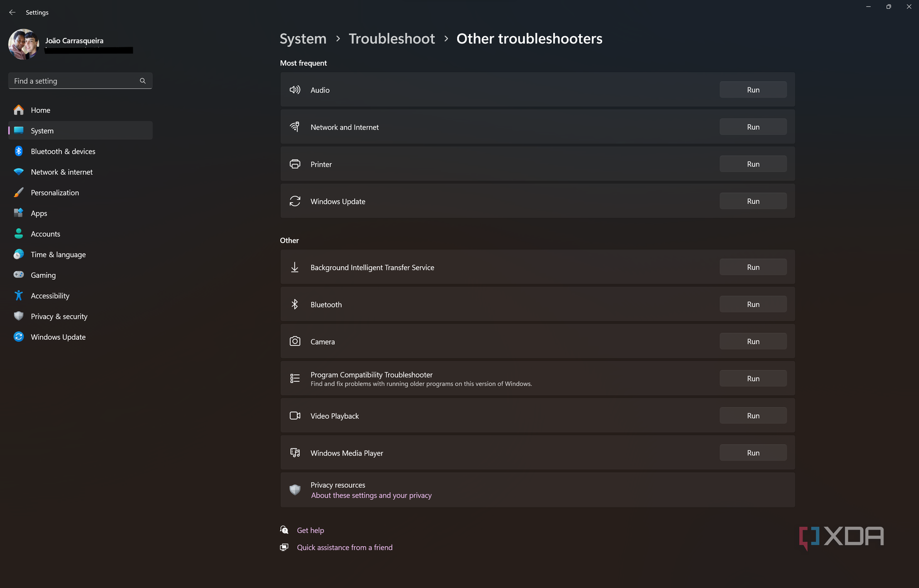Click the Quick assistance icon
The height and width of the screenshot is (588, 919).
click(x=285, y=547)
